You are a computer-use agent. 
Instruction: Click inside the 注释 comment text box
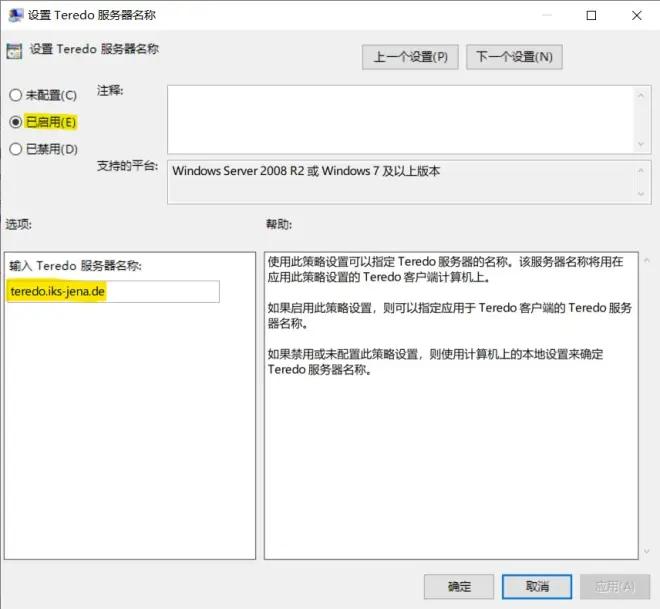[401, 120]
